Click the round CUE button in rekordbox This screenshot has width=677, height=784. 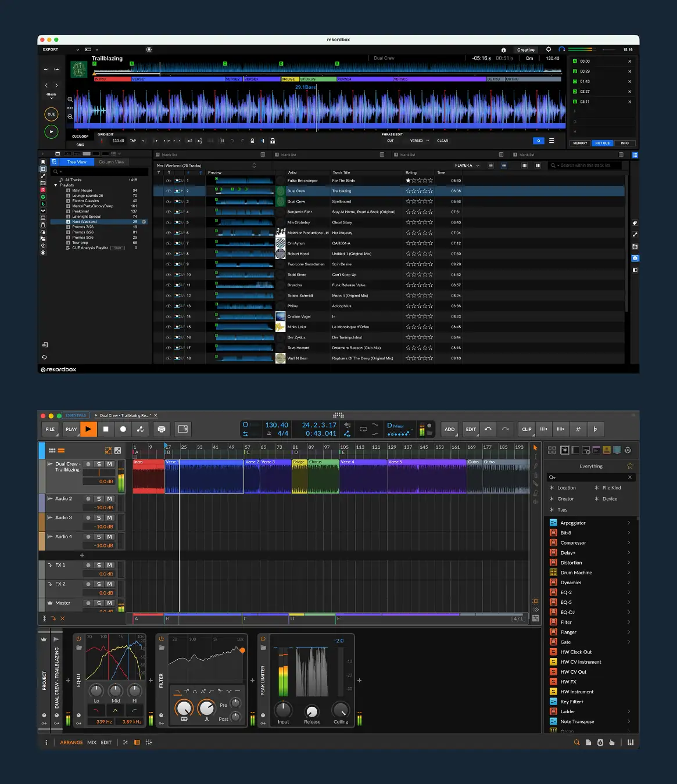tap(51, 114)
